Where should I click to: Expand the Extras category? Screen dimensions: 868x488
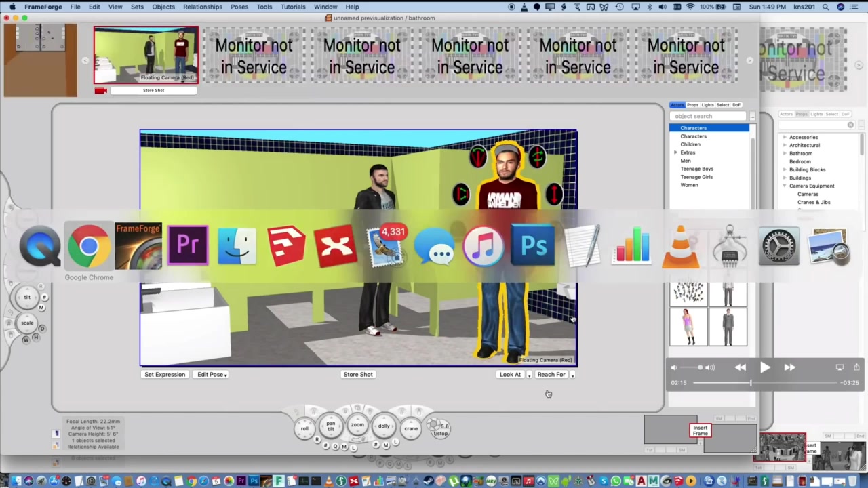[x=675, y=152]
